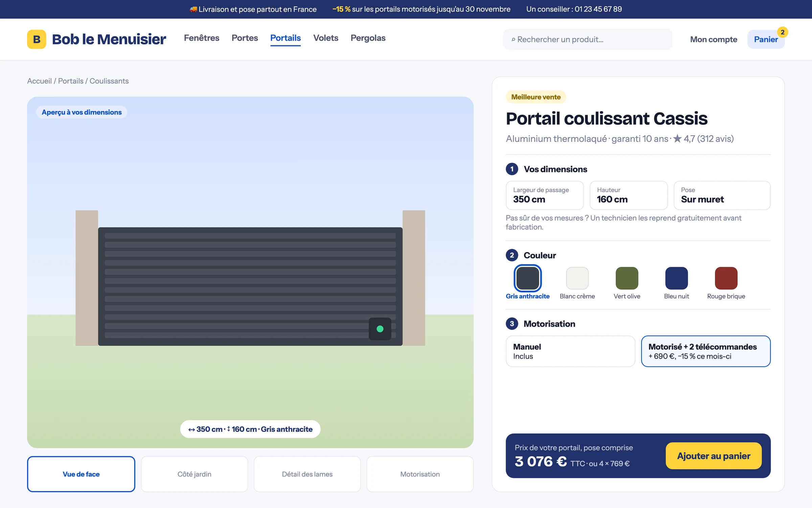This screenshot has width=812, height=508.
Task: Open the Portes menu
Action: coord(245,38)
